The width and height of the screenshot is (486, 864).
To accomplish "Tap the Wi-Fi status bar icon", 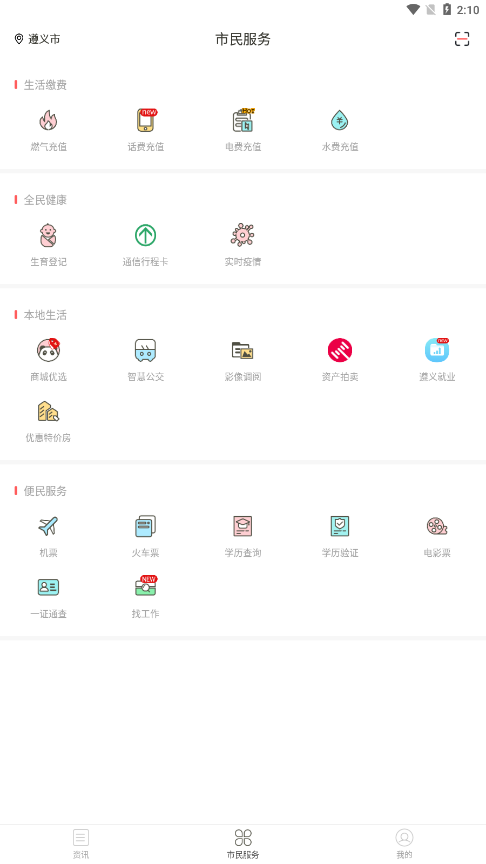I will [x=413, y=9].
